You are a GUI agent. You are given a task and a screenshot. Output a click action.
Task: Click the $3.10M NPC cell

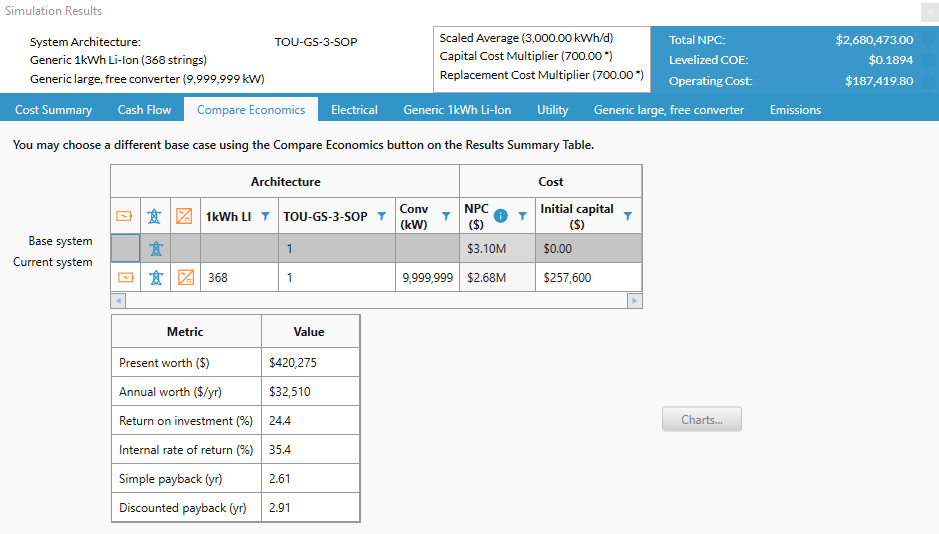[x=498, y=248]
